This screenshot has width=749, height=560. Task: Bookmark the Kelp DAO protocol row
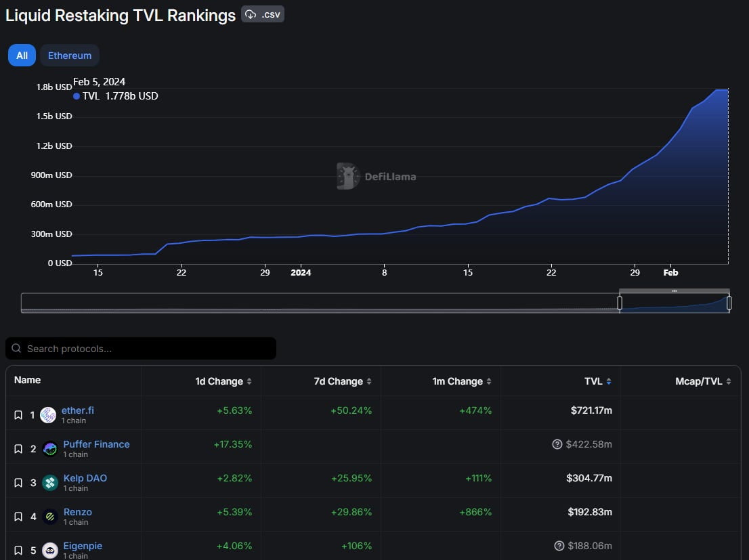[x=18, y=483]
